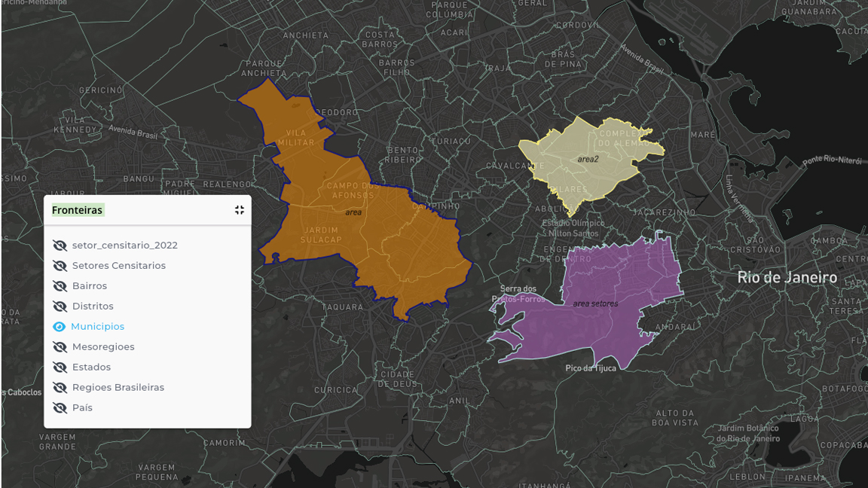Toggle eye icon for Setores Censitarios
The image size is (868, 488).
60,266
